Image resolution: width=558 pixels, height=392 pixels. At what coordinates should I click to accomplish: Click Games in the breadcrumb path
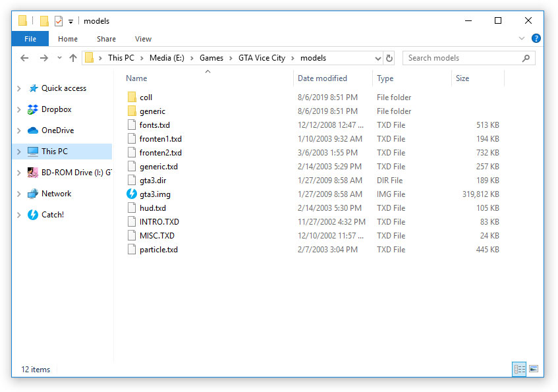211,58
